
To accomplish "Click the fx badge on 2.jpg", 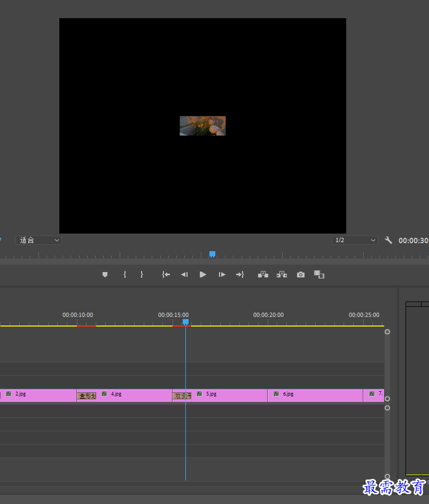I will pos(9,394).
